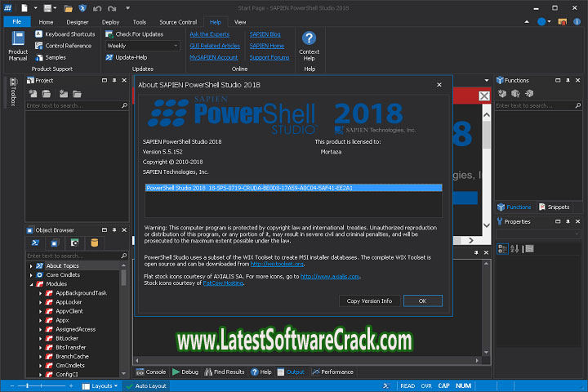Open the Support Forums link
Screen dimensions: 588x392
click(x=269, y=57)
